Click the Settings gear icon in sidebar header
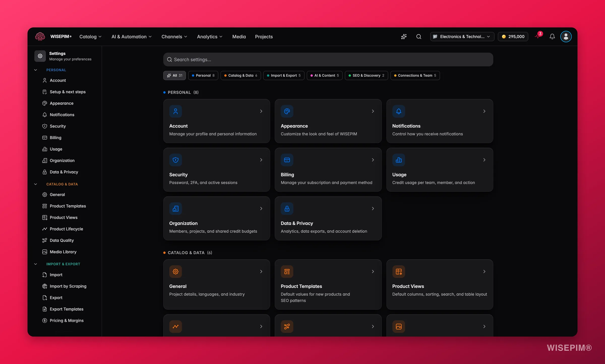The width and height of the screenshot is (605, 364). [40, 56]
